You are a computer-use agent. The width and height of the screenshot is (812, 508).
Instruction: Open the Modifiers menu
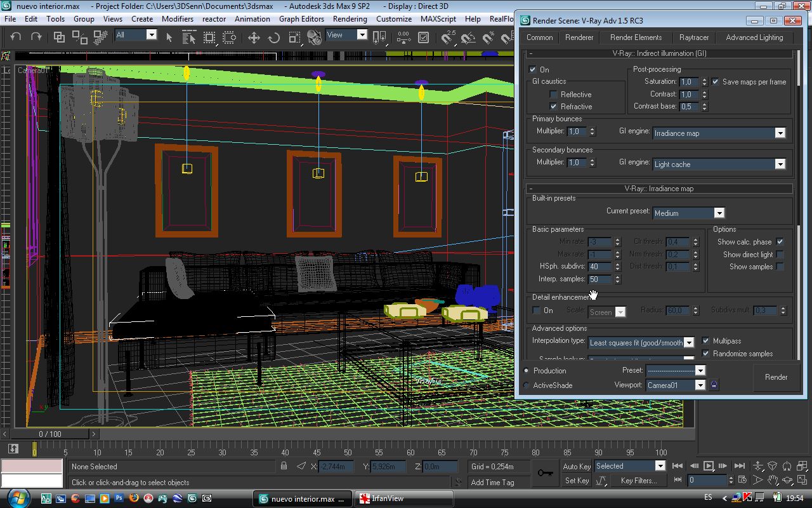point(177,18)
